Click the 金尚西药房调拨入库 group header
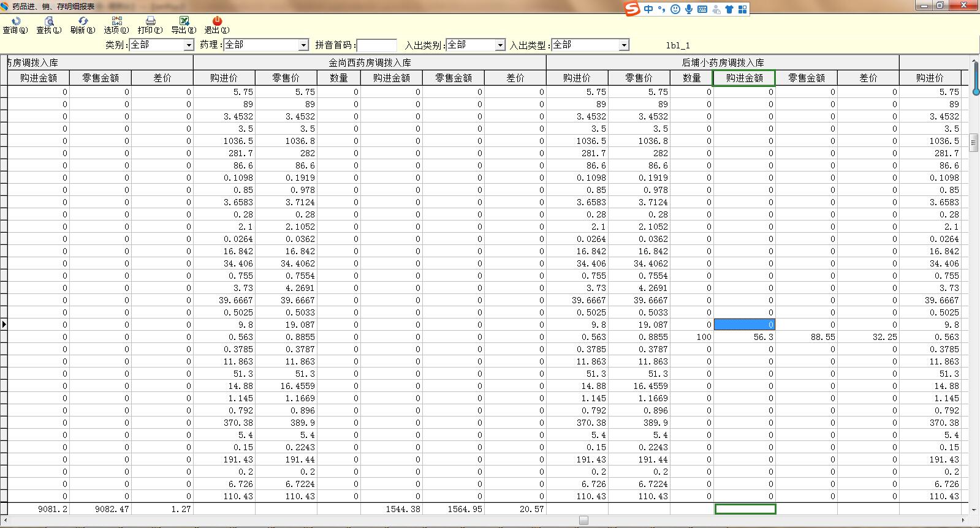The image size is (980, 528). click(370, 62)
